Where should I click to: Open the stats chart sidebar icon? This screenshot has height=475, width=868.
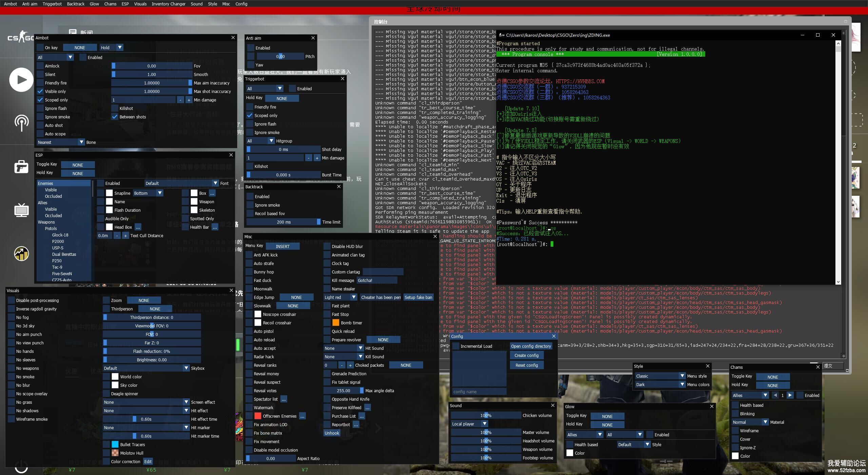pos(21,253)
